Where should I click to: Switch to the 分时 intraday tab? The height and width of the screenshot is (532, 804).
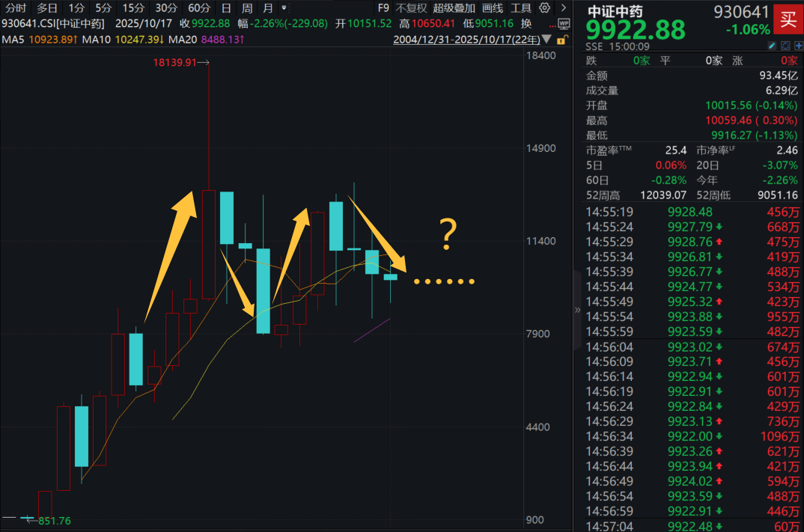[16, 8]
